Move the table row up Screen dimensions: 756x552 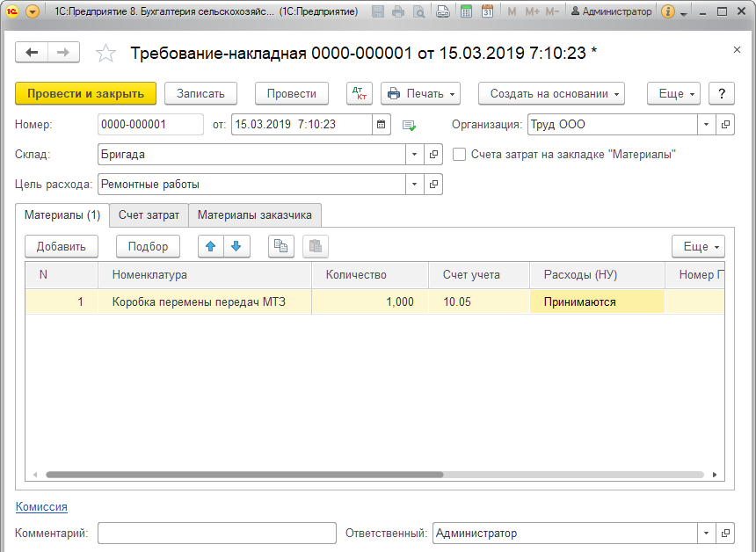point(211,246)
